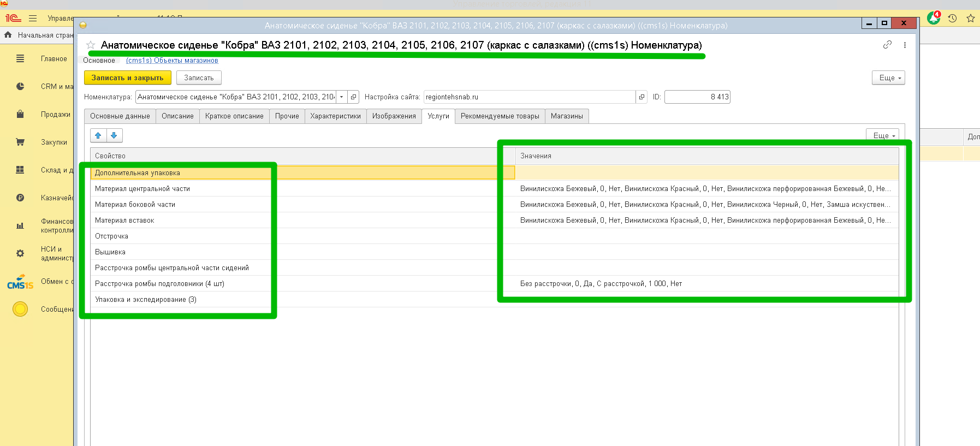Viewport: 980px width, 446px height.
Task: Add form to favorites with star icon
Action: coord(91,45)
